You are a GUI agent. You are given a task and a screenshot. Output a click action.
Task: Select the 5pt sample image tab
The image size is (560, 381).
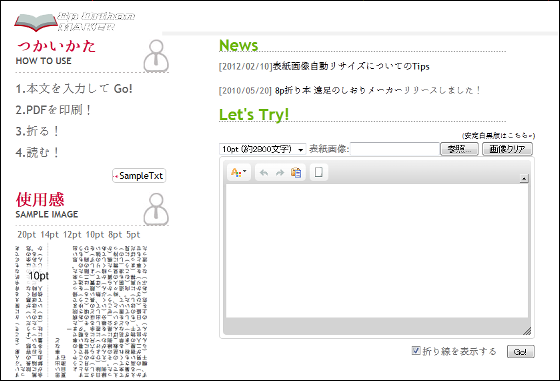point(133,235)
